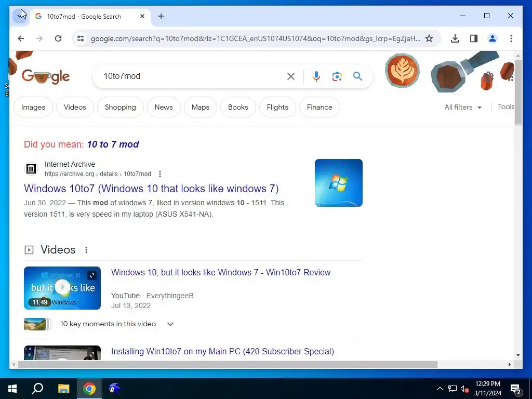This screenshot has width=532, height=399.
Task: Open the notification center icon
Action: click(x=516, y=389)
